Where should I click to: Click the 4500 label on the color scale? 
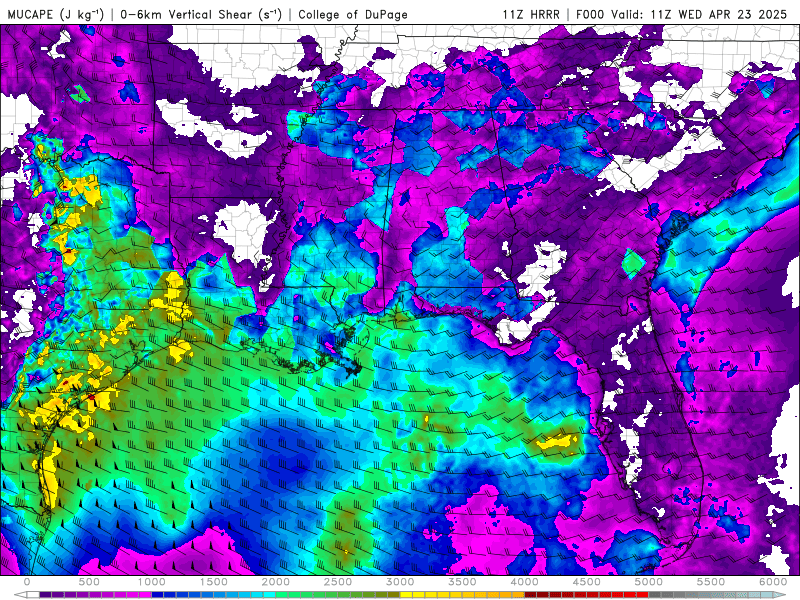[587, 582]
